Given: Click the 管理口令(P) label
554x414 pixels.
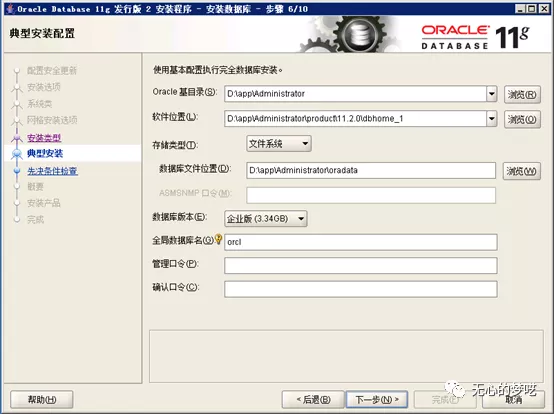Looking at the screenshot, I should tap(175, 264).
